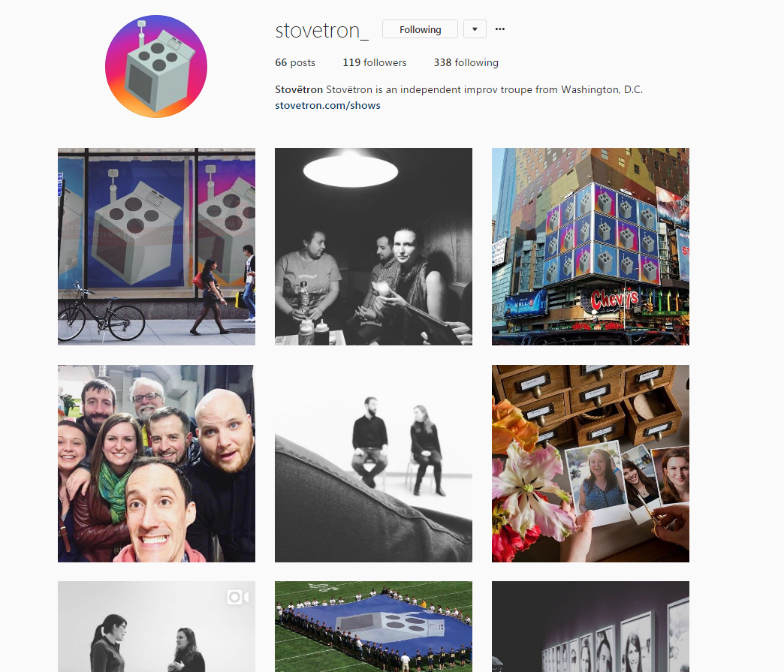Screen dimensions: 784x672
Task: View the 338 following list
Action: click(466, 62)
